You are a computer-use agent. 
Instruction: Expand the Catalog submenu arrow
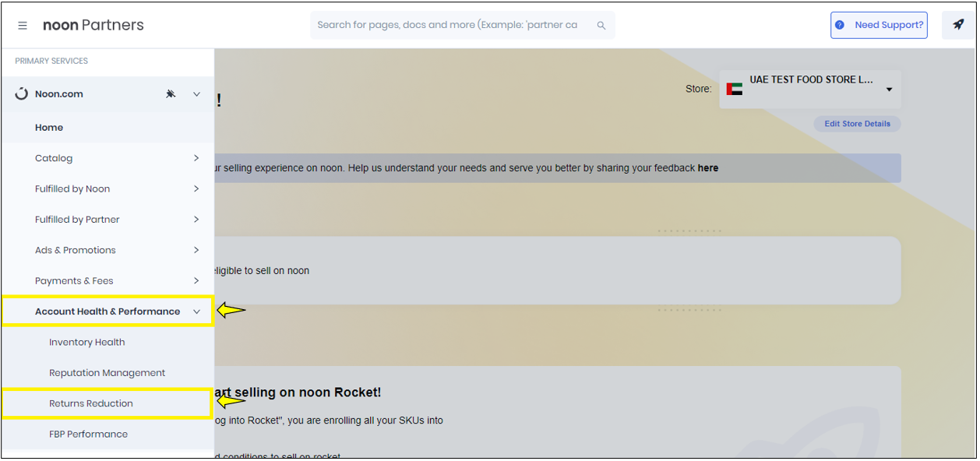pos(196,158)
